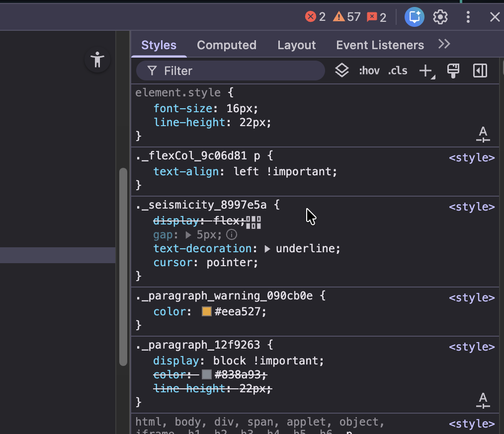Viewport: 504px width, 434px height.
Task: Click the error count badge showing 2
Action: [315, 17]
